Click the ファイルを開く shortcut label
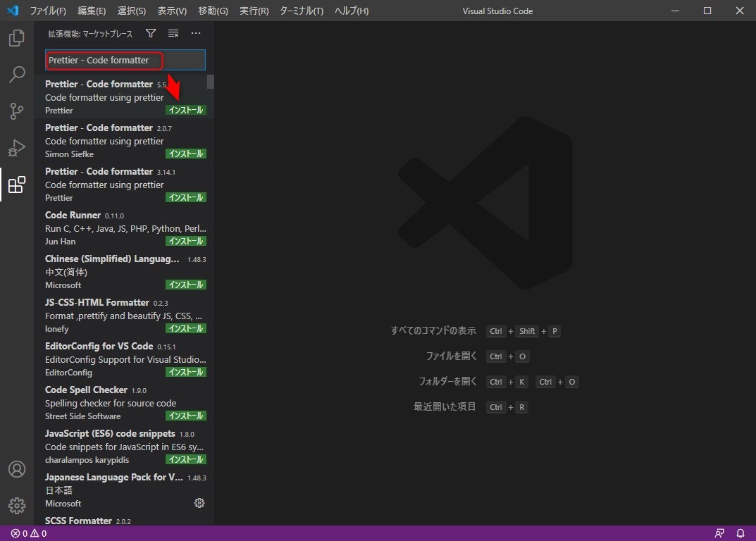Image resolution: width=756 pixels, height=541 pixels. coord(451,356)
